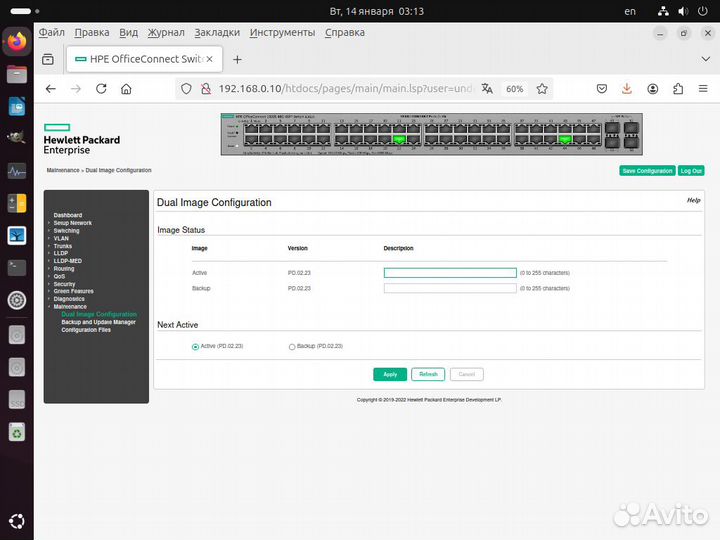Click the forward navigation arrow
The image size is (720, 540).
(x=76, y=89)
